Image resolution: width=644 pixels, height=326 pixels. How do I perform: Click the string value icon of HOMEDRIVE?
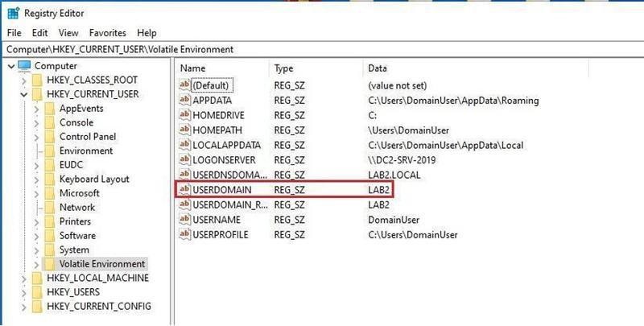pyautogui.click(x=185, y=115)
